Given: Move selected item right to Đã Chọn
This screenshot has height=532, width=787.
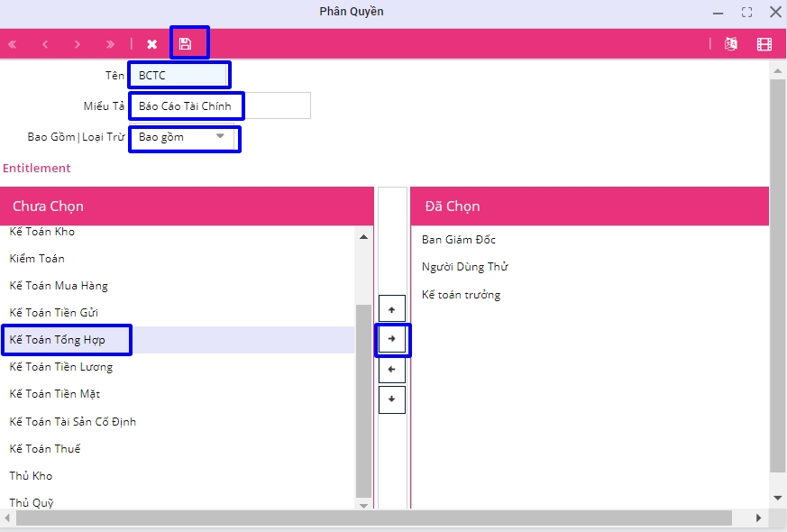Looking at the screenshot, I should 392,339.
